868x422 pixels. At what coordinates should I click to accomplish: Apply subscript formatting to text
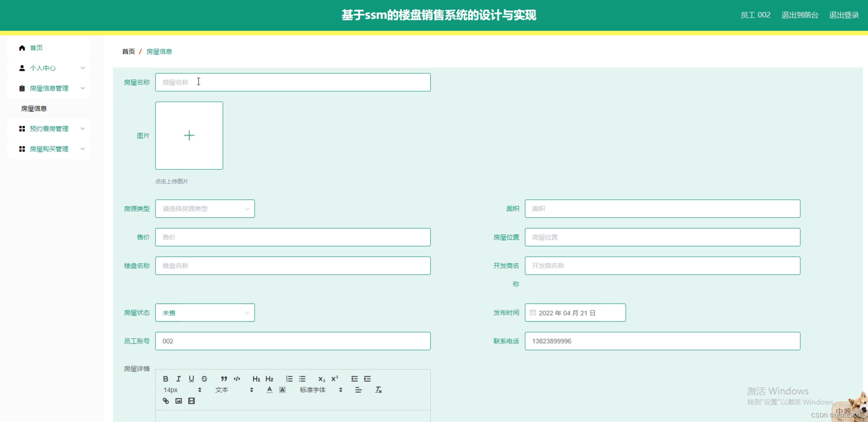point(322,379)
